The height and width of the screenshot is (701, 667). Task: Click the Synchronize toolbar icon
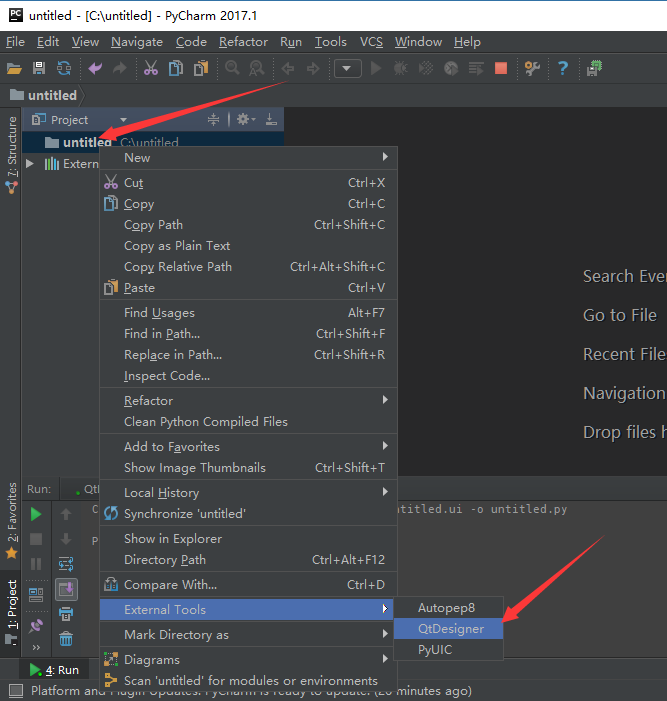pos(64,68)
